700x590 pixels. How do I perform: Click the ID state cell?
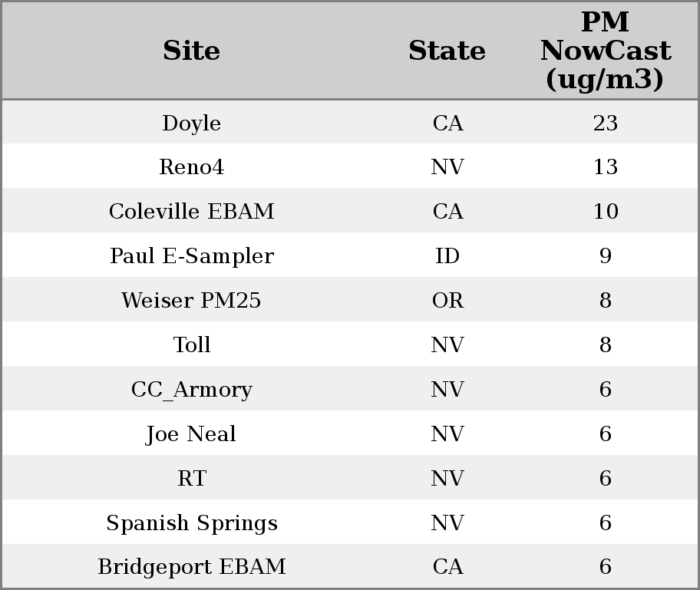tap(447, 256)
